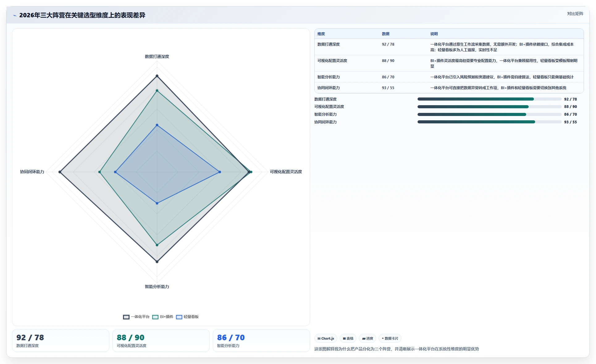Click the 进度 tag chip
This screenshot has width=596, height=364.
tap(367, 338)
